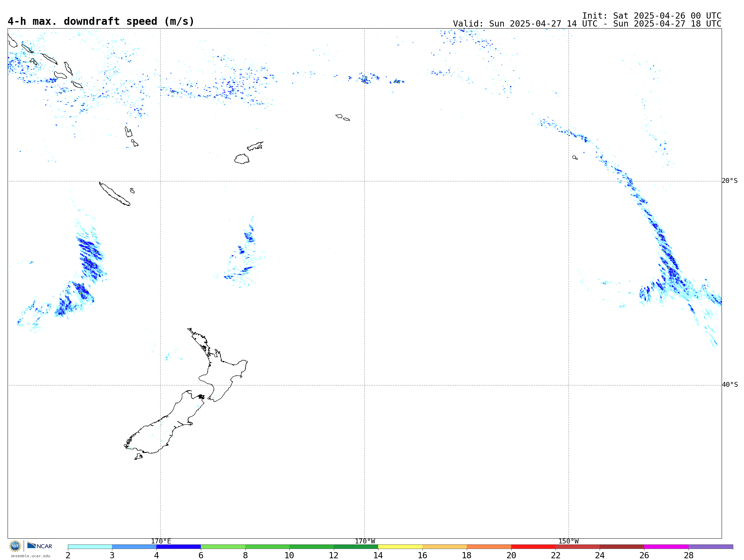Click the plot title '4-h max. downdraft speed (m/s)'
This screenshot has width=744, height=560.
[101, 21]
